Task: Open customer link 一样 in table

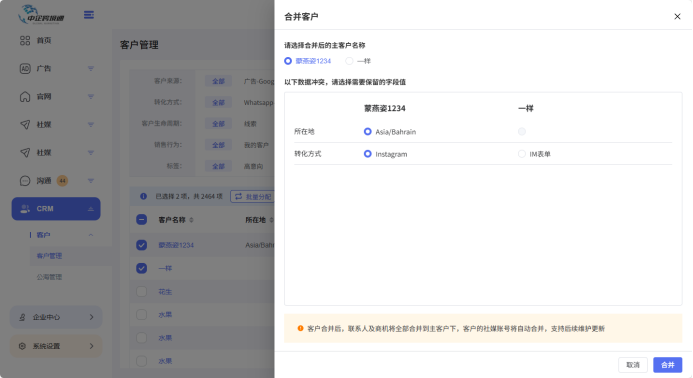Action: 165,268
